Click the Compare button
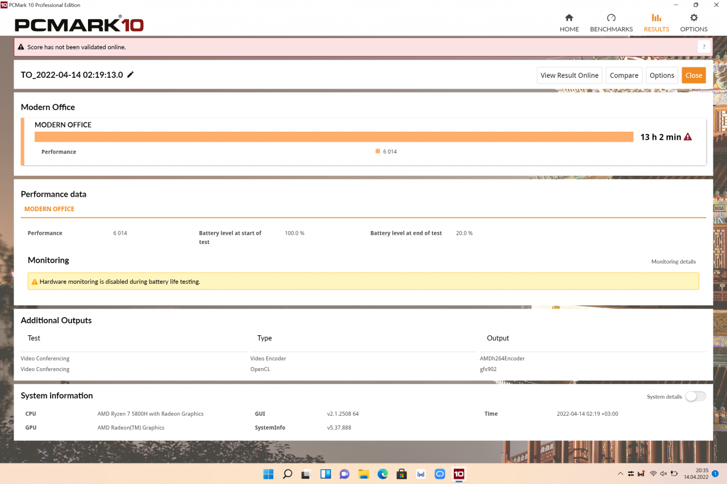The image size is (727, 484). coord(624,75)
